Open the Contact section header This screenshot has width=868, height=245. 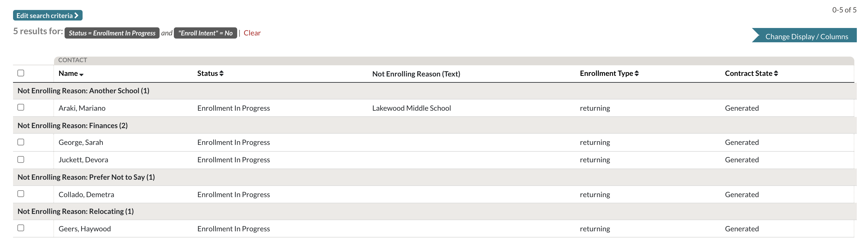tap(73, 60)
